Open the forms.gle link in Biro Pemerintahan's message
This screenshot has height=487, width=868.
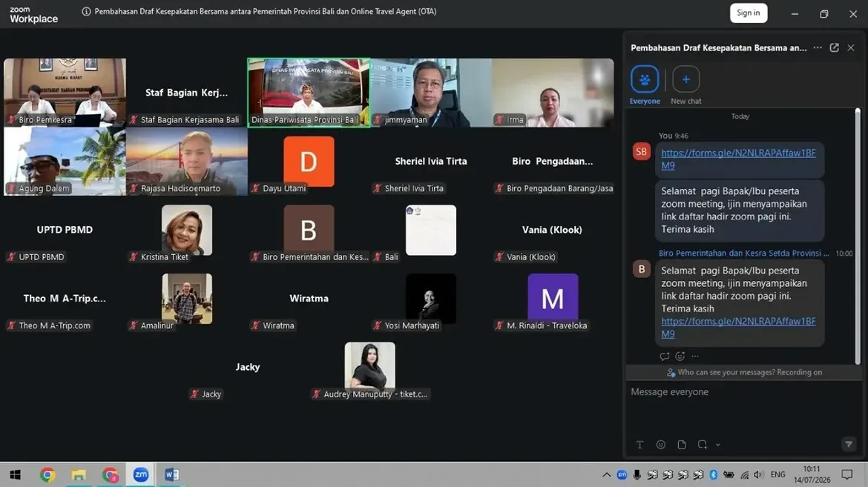(x=738, y=328)
